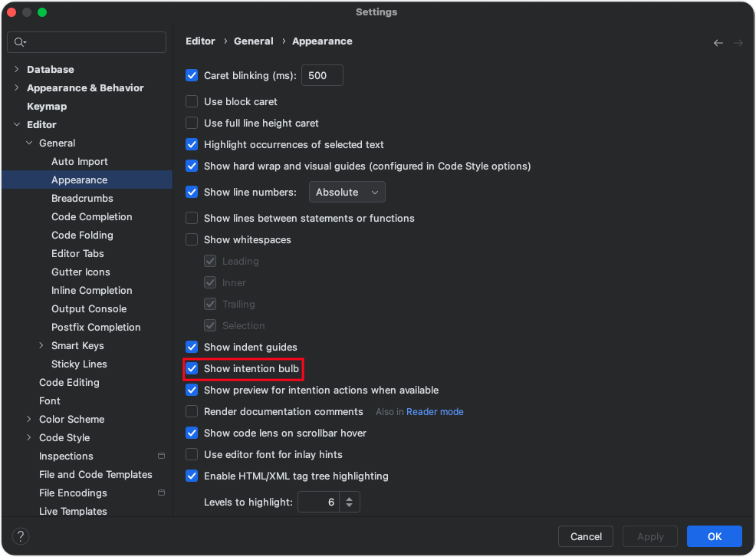Screen dimensions: 756x557
Task: Click the help question mark icon
Action: [x=20, y=536]
